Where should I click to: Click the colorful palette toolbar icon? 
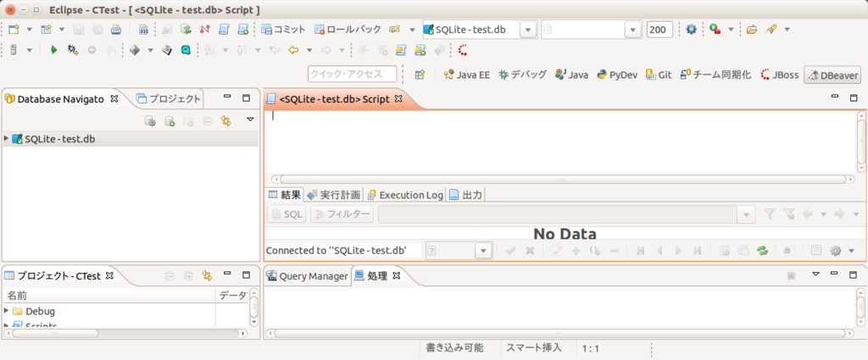point(167,50)
